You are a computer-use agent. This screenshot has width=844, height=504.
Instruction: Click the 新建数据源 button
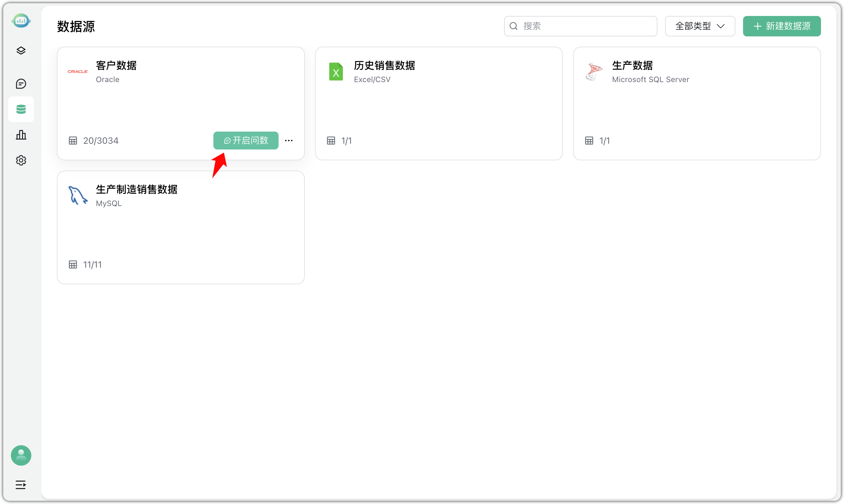[781, 26]
